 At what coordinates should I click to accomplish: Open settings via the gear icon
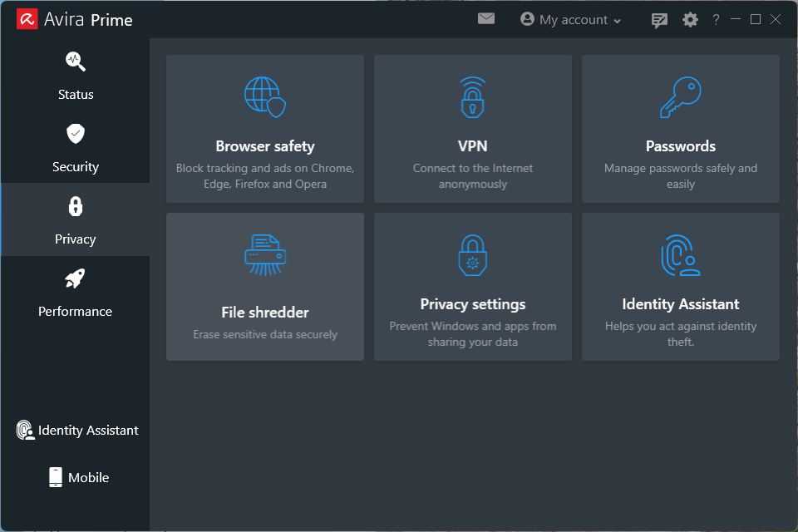pos(690,19)
